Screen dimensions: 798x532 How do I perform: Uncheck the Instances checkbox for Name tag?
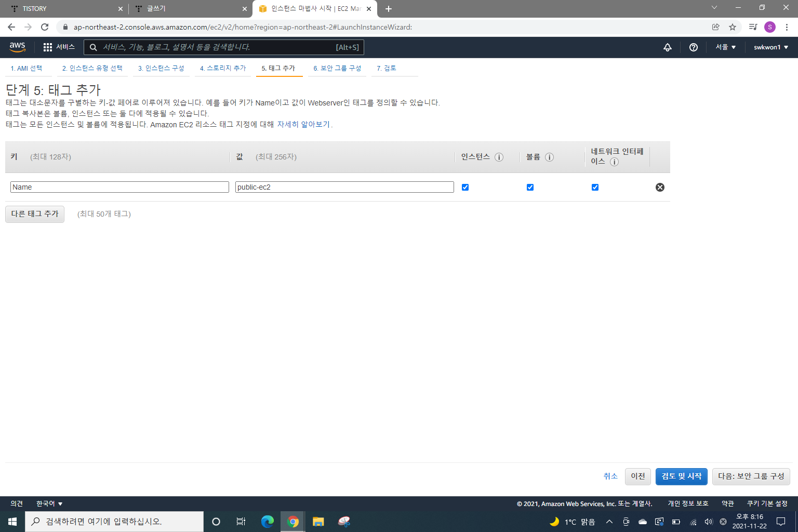(465, 187)
